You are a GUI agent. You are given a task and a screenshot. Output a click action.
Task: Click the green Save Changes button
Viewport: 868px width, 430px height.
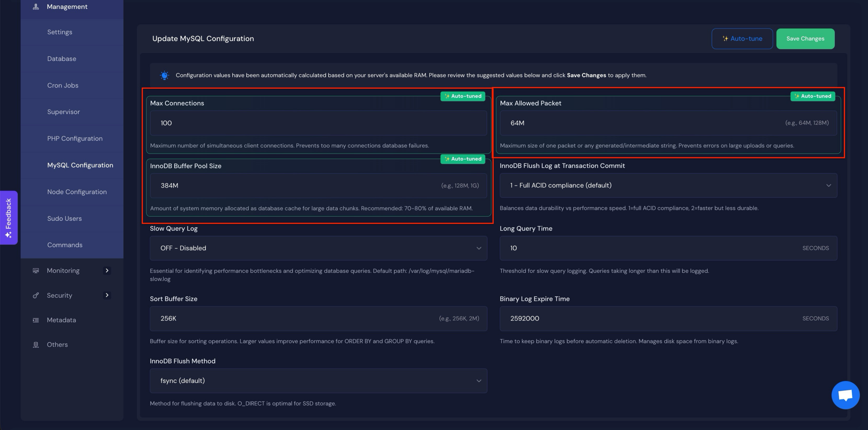point(805,39)
